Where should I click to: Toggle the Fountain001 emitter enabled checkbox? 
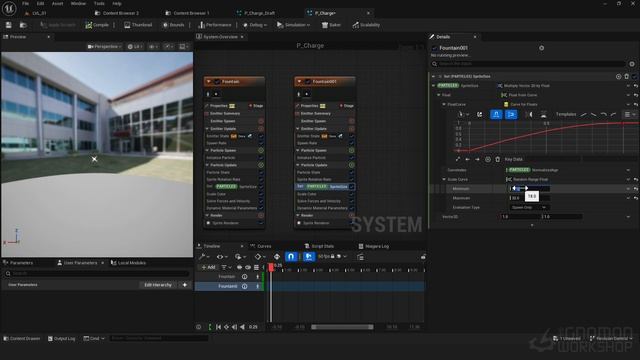308,82
